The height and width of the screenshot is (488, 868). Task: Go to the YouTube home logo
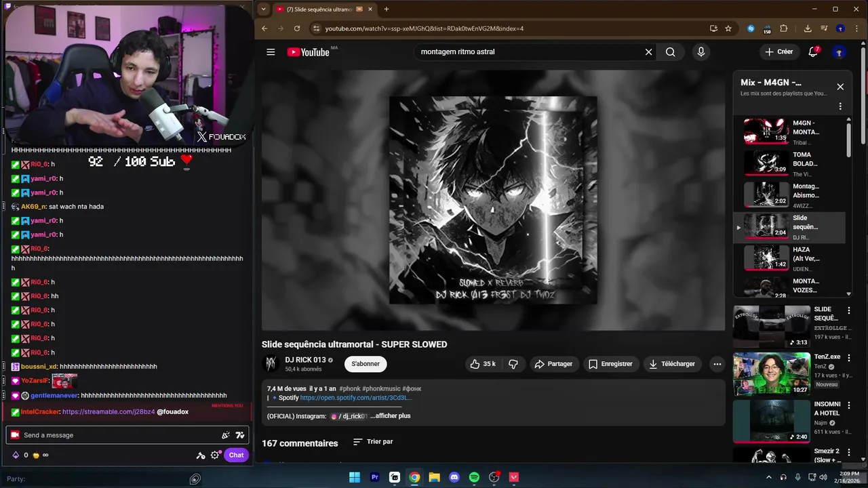[309, 52]
